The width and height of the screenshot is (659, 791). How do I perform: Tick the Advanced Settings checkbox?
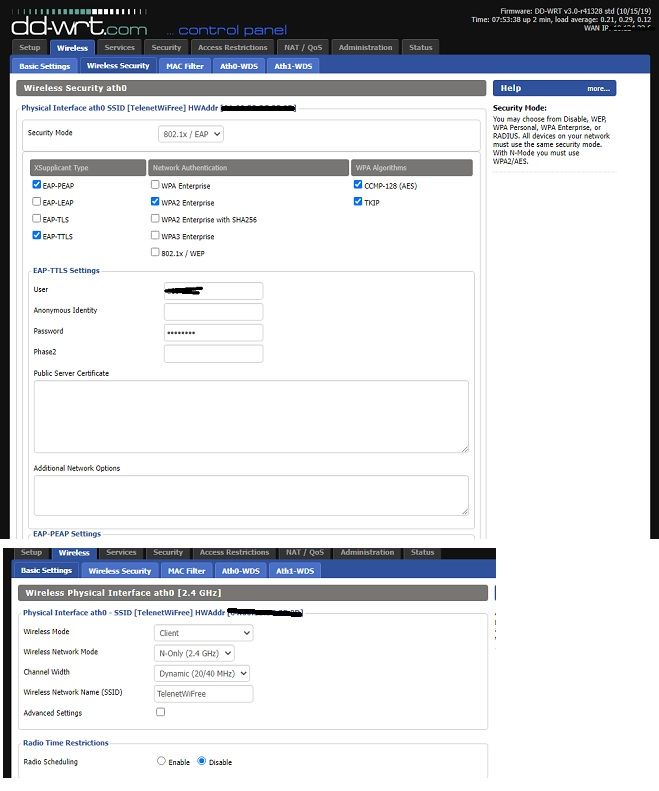pos(160,713)
